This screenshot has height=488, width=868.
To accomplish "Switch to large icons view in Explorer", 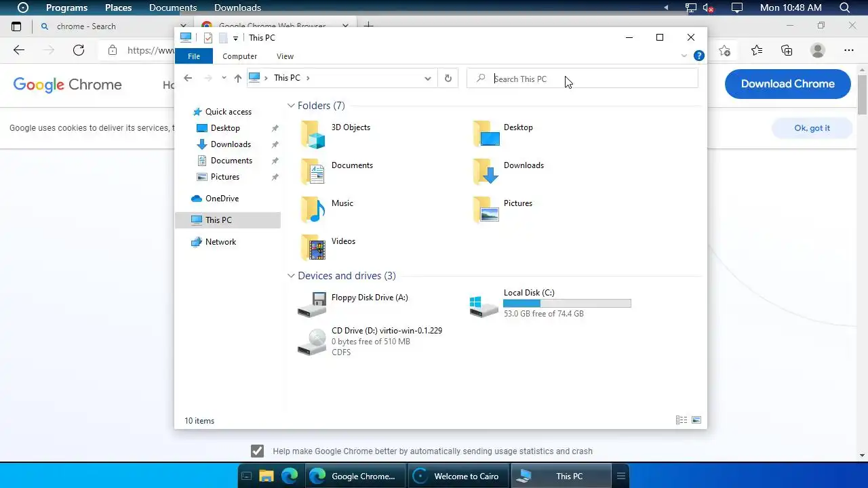I will 696,420.
